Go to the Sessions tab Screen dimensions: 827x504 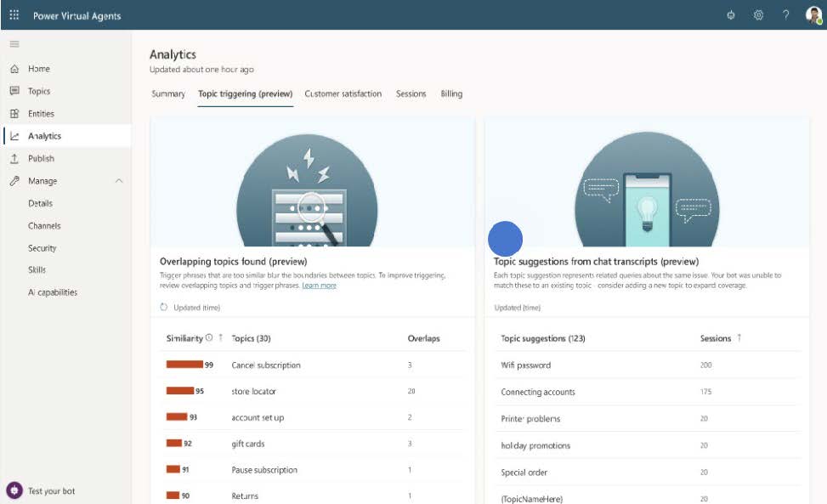point(411,93)
